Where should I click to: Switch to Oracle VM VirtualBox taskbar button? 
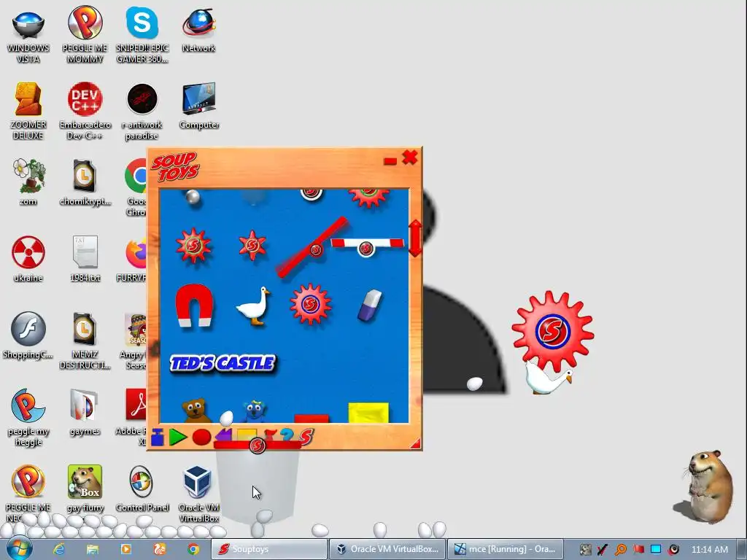tap(387, 549)
